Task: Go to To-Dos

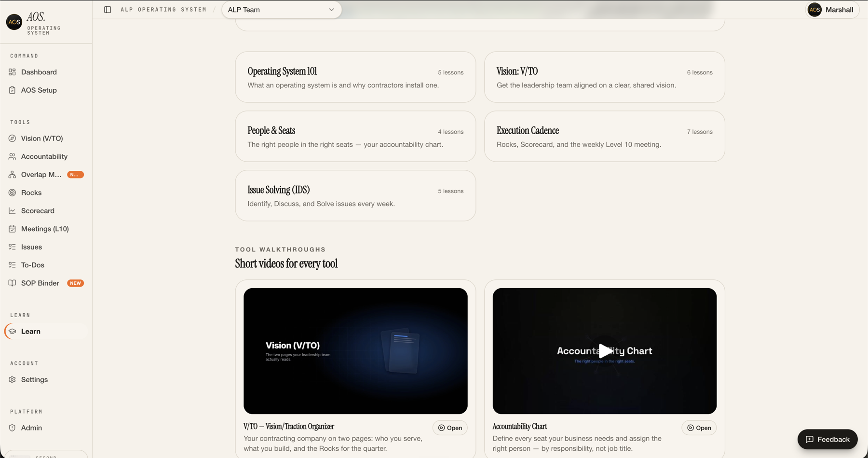Action: pos(46,265)
